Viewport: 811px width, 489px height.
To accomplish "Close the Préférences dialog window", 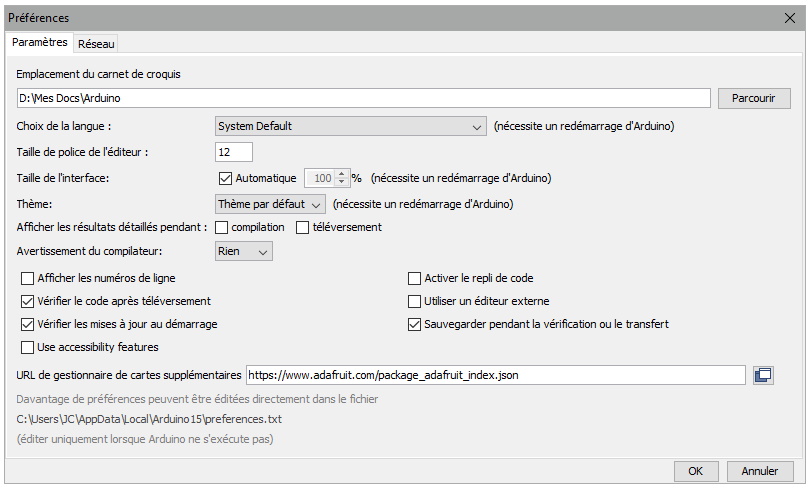I will 789,17.
